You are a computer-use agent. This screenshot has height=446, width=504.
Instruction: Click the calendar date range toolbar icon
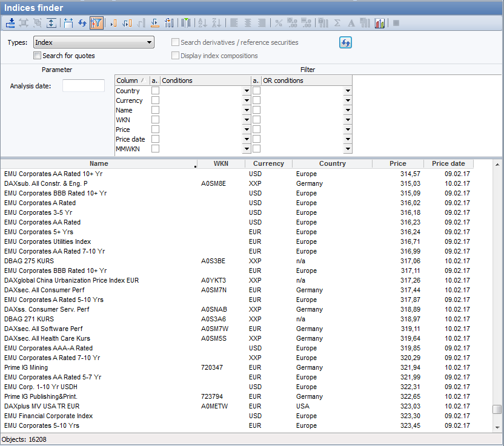68,23
